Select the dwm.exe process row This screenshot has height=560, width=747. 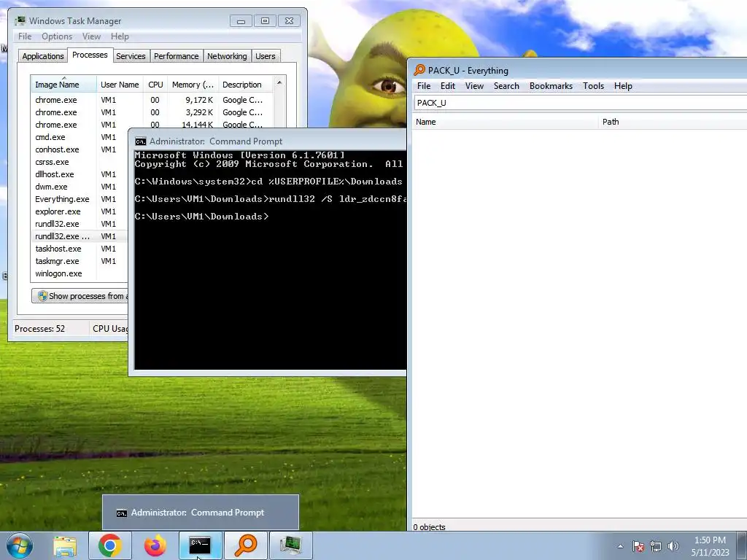(80, 187)
